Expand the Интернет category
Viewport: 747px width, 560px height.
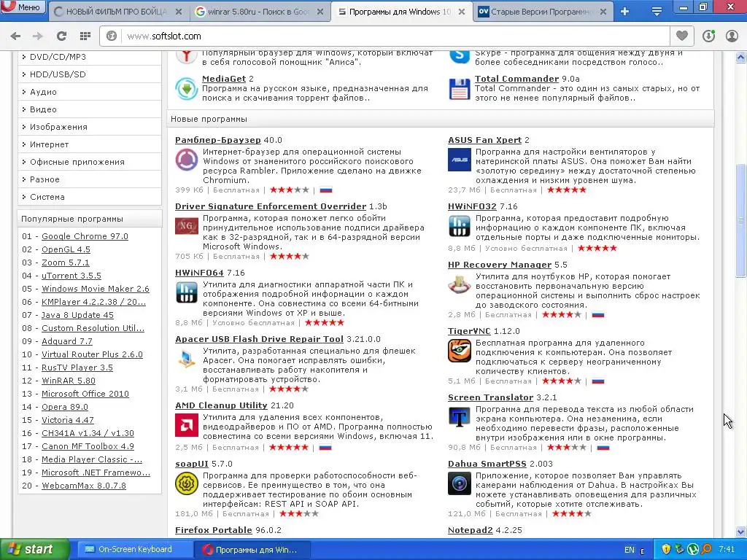[x=90, y=144]
